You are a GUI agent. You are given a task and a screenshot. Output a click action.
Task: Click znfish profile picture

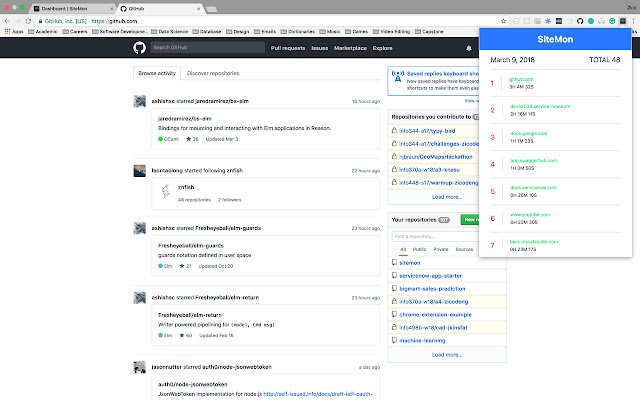click(x=165, y=191)
